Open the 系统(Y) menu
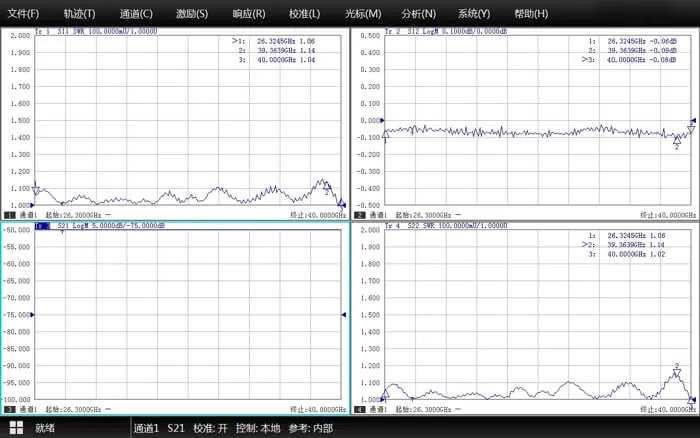Image resolution: width=700 pixels, height=438 pixels. tap(474, 14)
